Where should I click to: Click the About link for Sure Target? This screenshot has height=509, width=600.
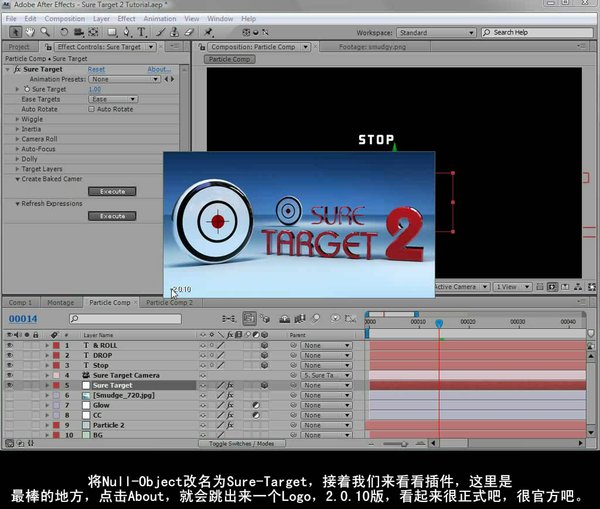tap(158, 70)
